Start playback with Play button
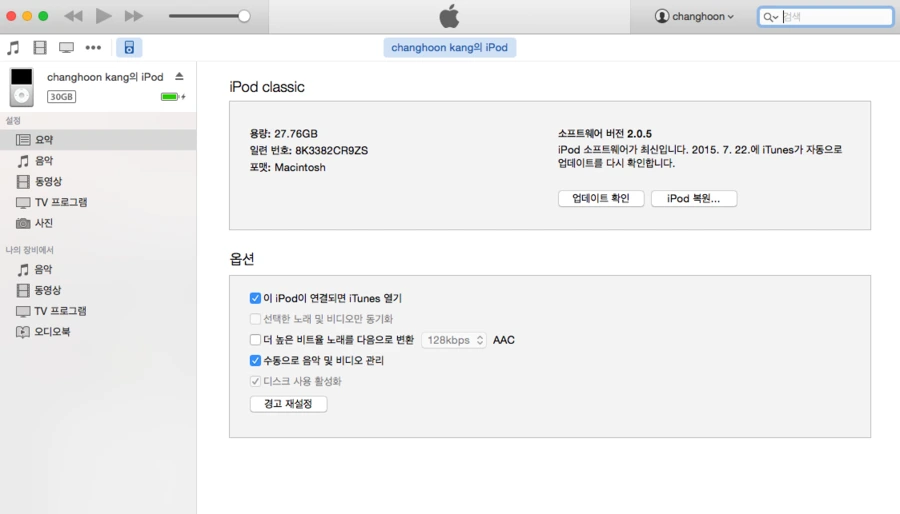Screen dimensions: 900x514 point(103,16)
